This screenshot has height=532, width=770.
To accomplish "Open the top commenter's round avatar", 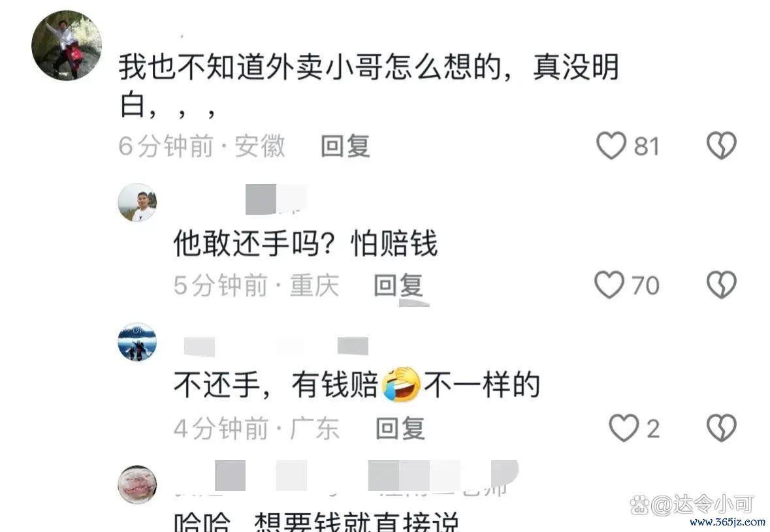I will tap(67, 46).
